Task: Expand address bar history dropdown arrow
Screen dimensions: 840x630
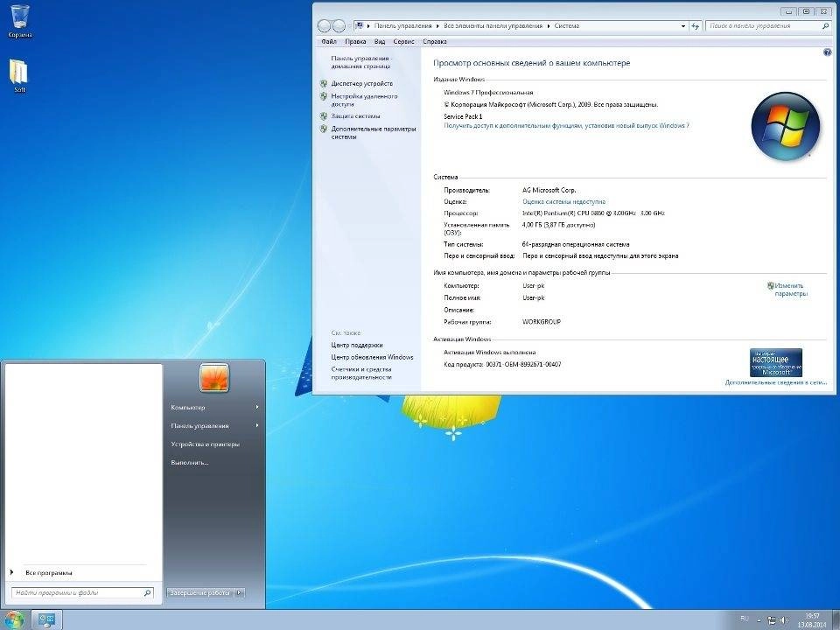Action: click(683, 25)
